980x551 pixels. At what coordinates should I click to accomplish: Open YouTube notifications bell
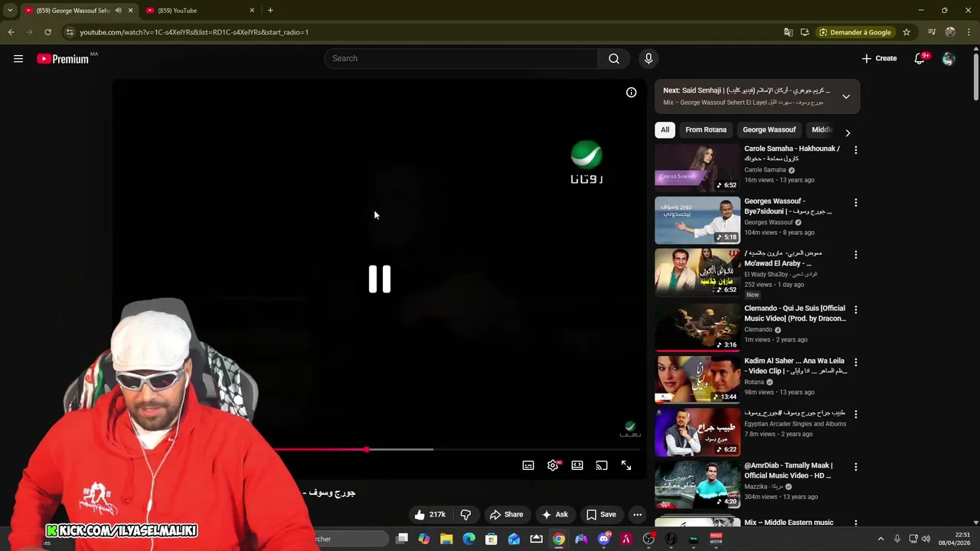pyautogui.click(x=920, y=59)
